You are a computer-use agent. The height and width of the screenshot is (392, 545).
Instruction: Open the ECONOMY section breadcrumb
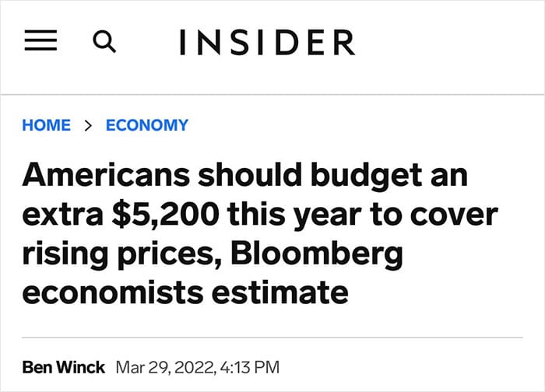tap(147, 125)
